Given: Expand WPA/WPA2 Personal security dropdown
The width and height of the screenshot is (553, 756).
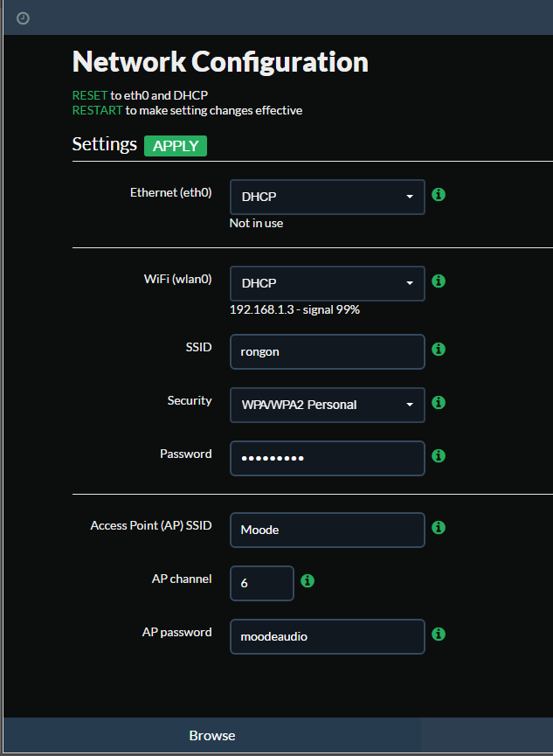Looking at the screenshot, I should 328,405.
